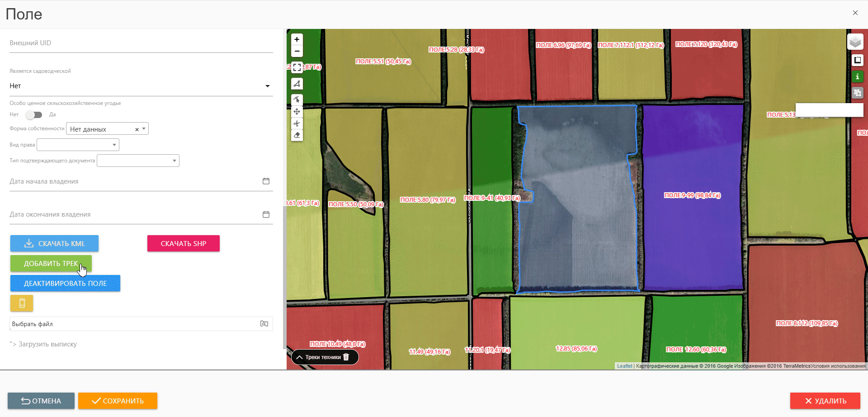Zoom out on the map
This screenshot has width=868, height=417.
297,51
